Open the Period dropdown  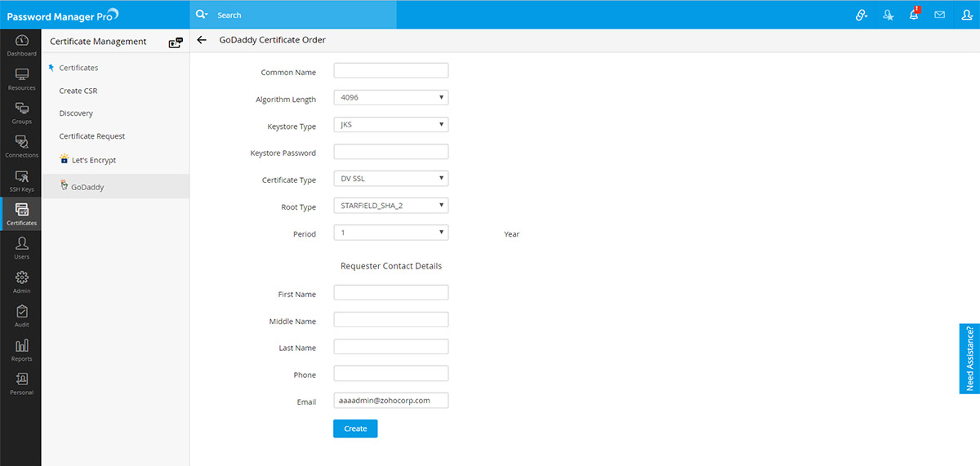pyautogui.click(x=391, y=233)
